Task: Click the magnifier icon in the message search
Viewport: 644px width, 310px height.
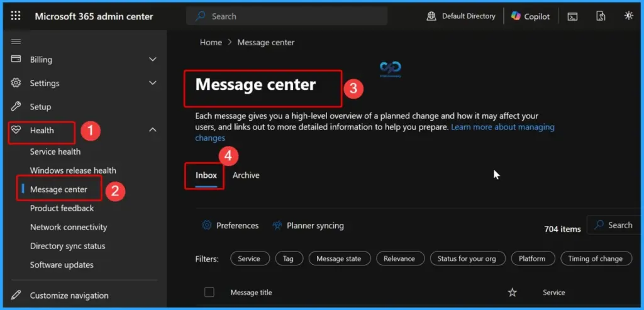Action: pos(599,224)
